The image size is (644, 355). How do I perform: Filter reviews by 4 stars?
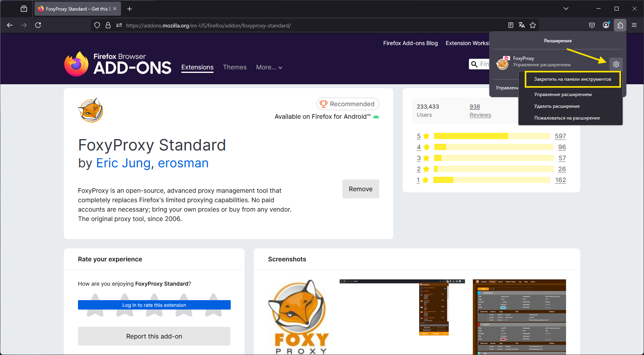(x=423, y=147)
